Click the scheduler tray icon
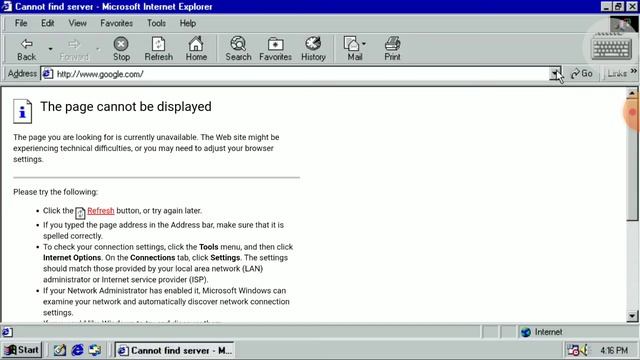 pos(573,350)
